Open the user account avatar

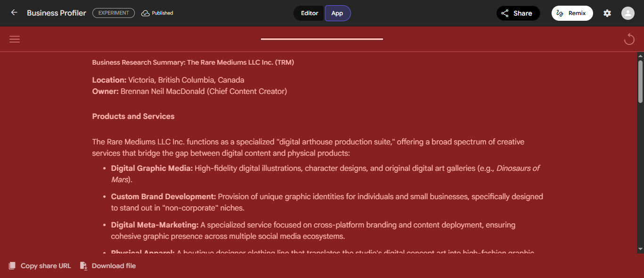click(x=627, y=13)
